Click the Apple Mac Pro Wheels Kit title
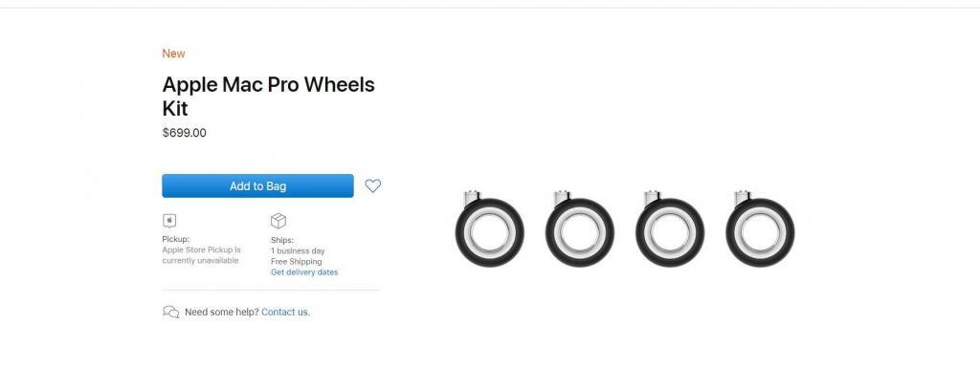This screenshot has height=390, width=980. pyautogui.click(x=268, y=96)
